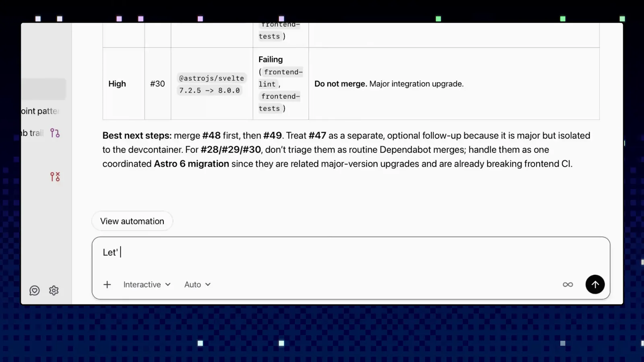Screen dimensions: 644x362
Task: Click the Failing status text
Action: point(270,60)
